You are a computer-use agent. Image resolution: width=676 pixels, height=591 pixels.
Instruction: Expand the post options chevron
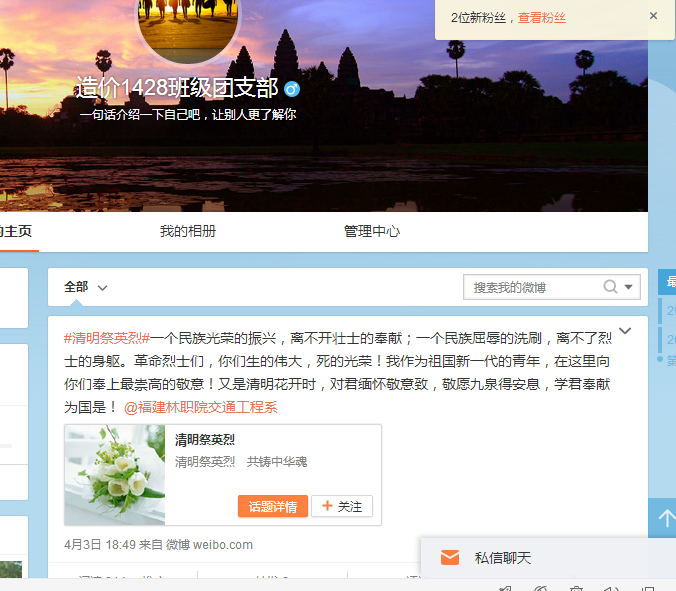tap(625, 331)
